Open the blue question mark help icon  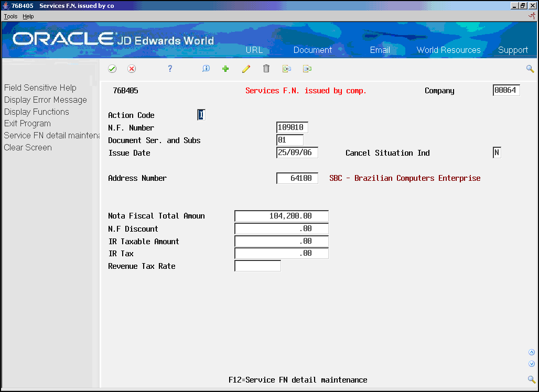click(x=170, y=68)
